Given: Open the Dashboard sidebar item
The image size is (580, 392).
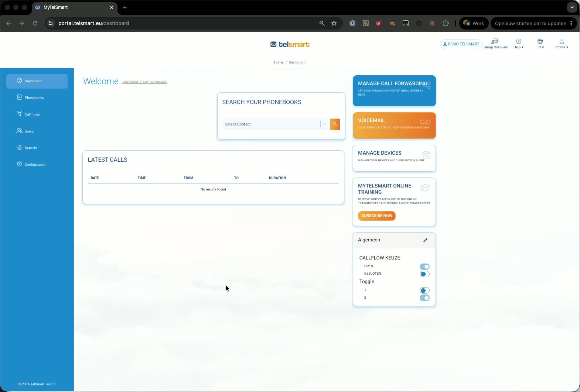Looking at the screenshot, I should click(37, 81).
